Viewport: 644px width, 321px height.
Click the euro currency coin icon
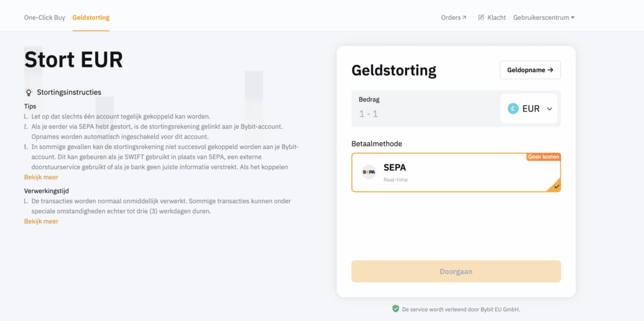(x=513, y=109)
